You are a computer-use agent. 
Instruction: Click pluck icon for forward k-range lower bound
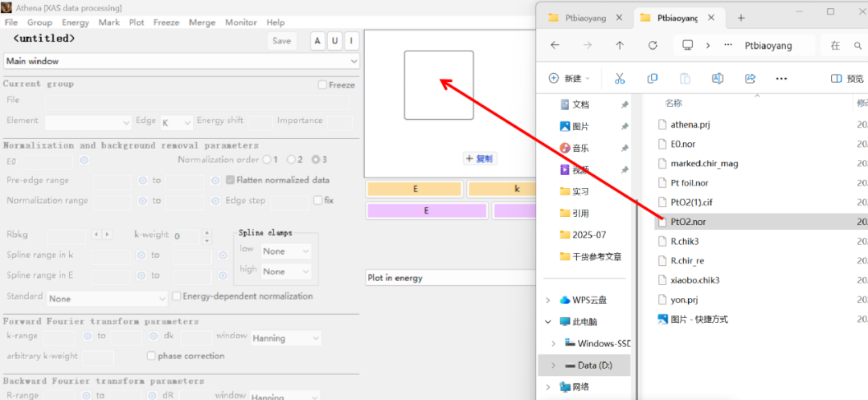[87, 336]
